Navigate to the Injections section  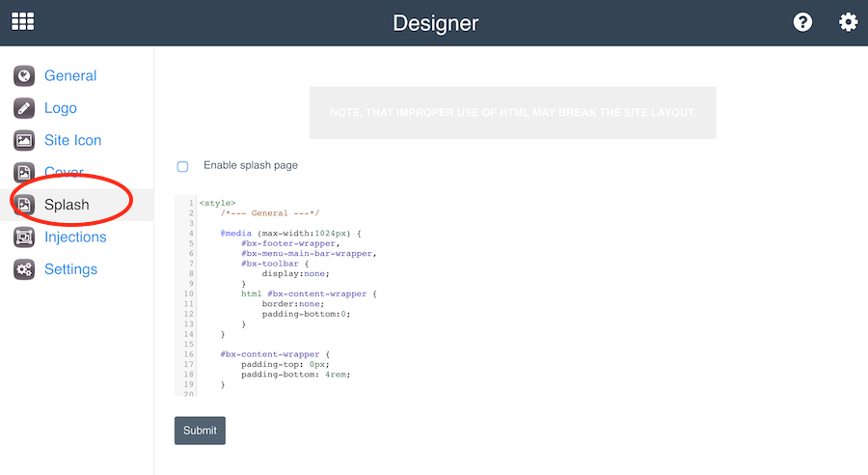pos(75,237)
